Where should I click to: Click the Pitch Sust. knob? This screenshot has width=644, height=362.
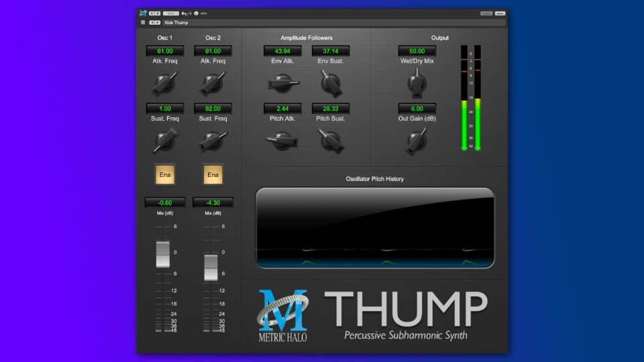tap(330, 141)
